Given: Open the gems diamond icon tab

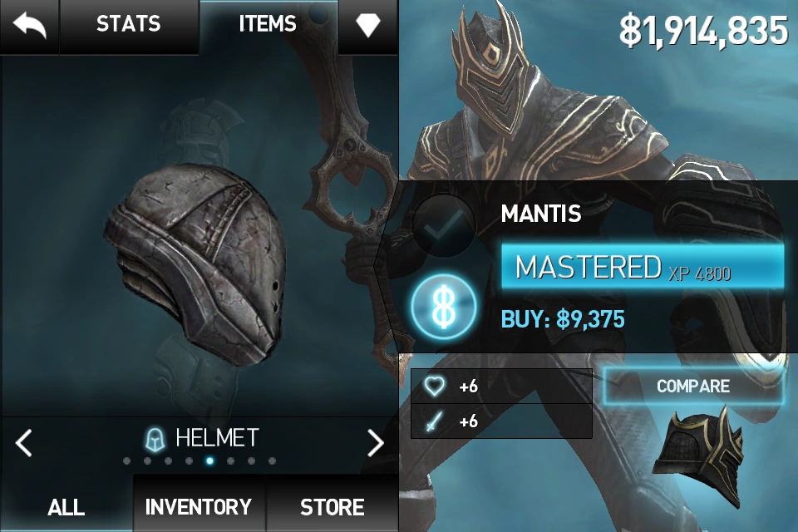Looking at the screenshot, I should pos(368,24).
